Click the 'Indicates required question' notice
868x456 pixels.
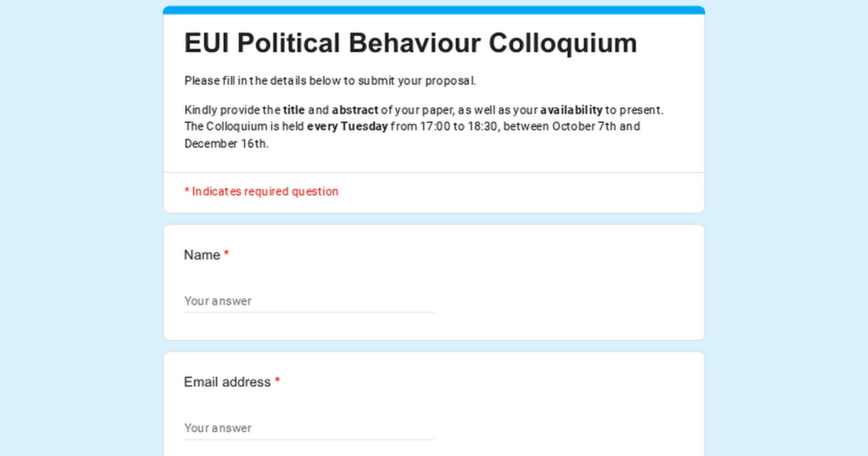[261, 192]
